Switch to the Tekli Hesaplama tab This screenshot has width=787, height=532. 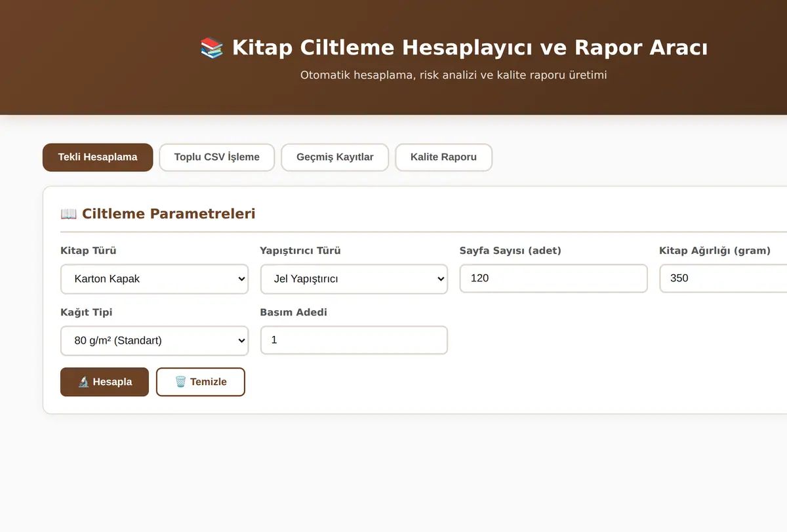coord(98,157)
